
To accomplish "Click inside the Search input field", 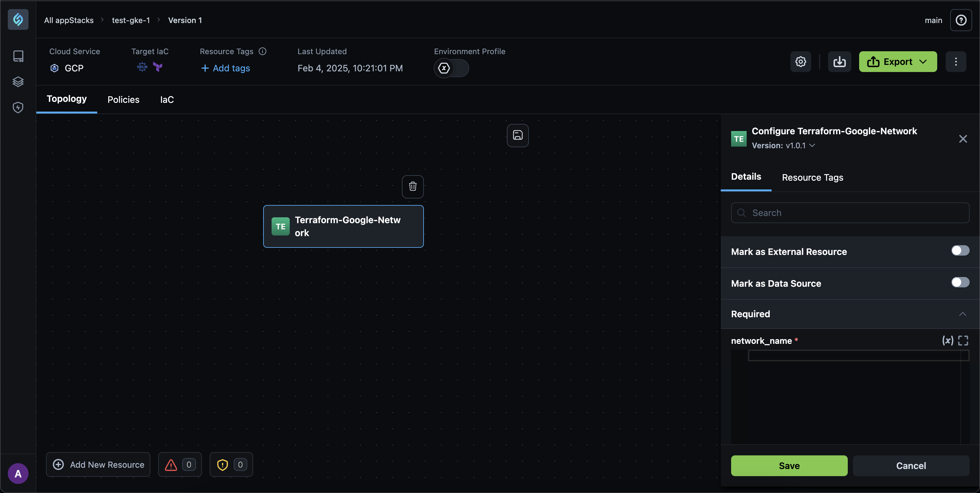I will tap(850, 213).
